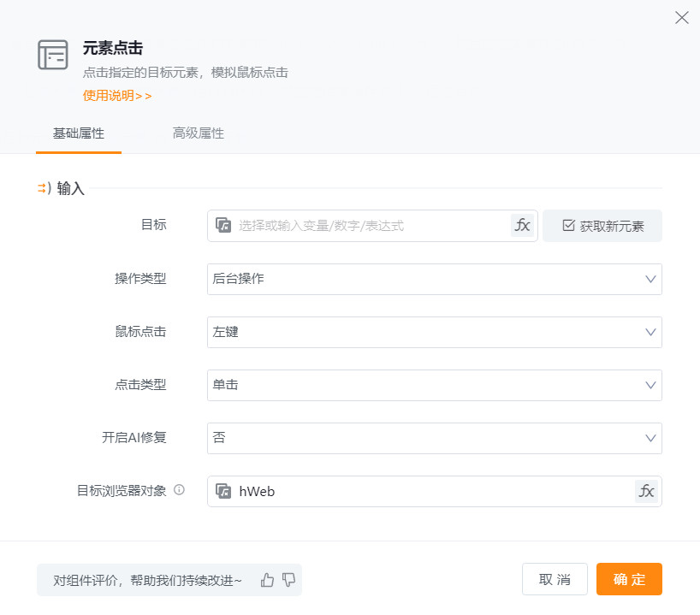
Task: Click the 元素点击 component icon
Action: (53, 55)
